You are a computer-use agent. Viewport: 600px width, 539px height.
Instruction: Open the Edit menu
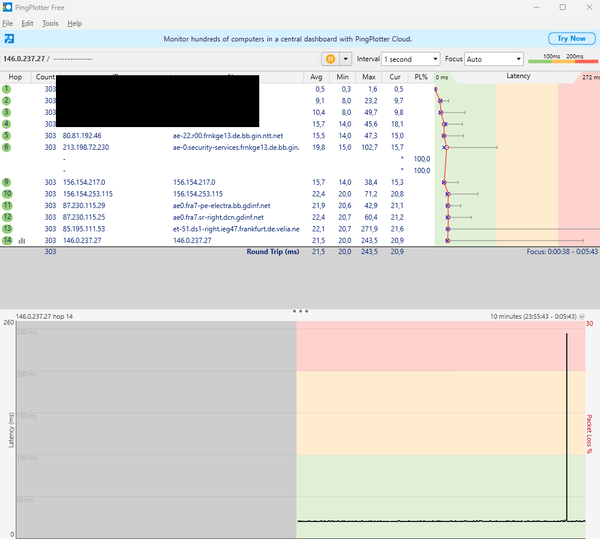(x=27, y=23)
